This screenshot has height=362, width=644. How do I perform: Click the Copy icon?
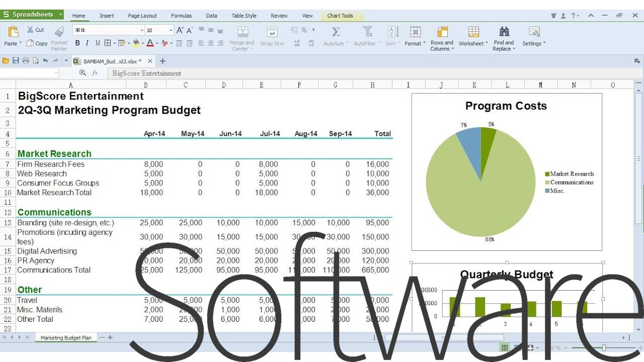(x=30, y=43)
